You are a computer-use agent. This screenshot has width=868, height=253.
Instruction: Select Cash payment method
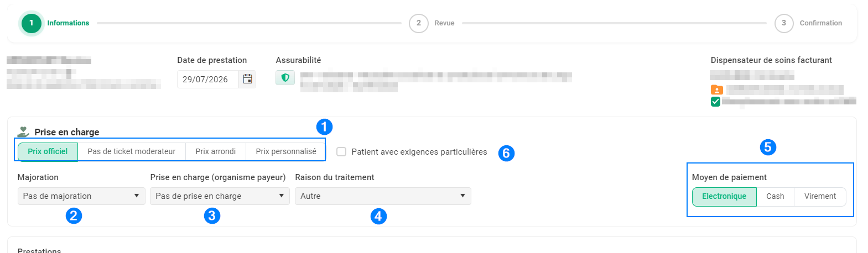pyautogui.click(x=775, y=197)
